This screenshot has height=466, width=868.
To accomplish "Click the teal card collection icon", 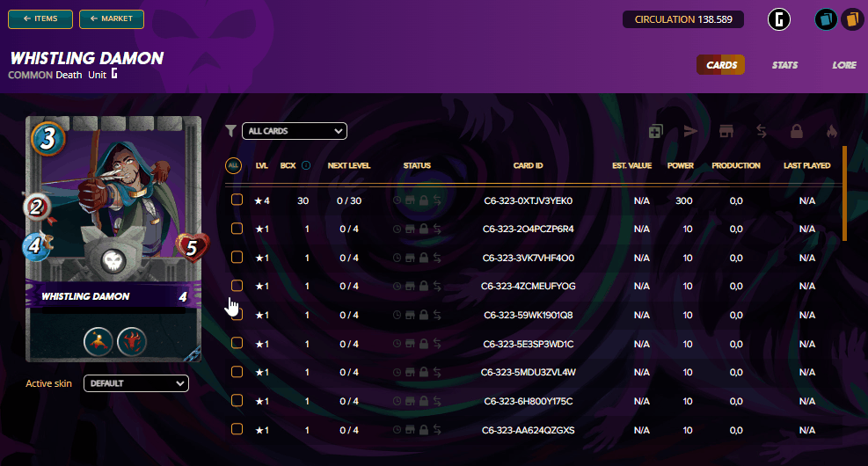I will 826,20.
